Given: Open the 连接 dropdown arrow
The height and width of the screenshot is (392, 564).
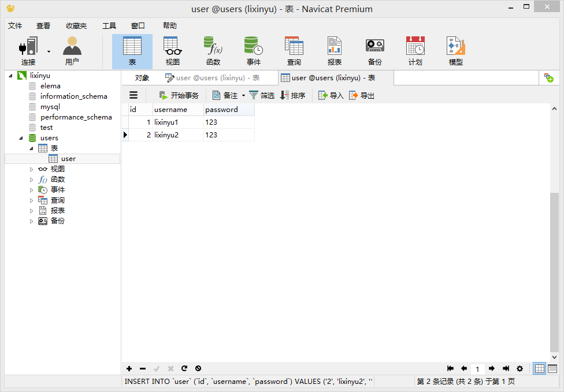Looking at the screenshot, I should 49,51.
